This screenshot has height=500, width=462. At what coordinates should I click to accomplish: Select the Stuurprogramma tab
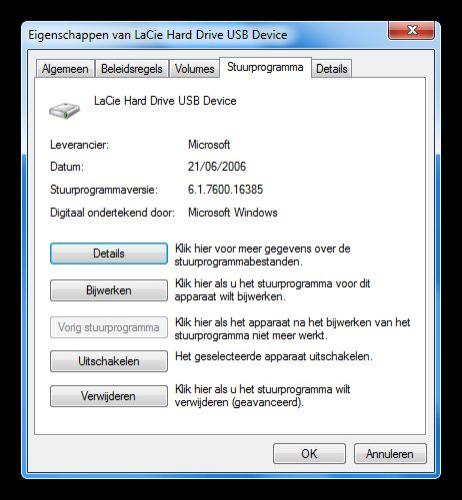click(265, 67)
